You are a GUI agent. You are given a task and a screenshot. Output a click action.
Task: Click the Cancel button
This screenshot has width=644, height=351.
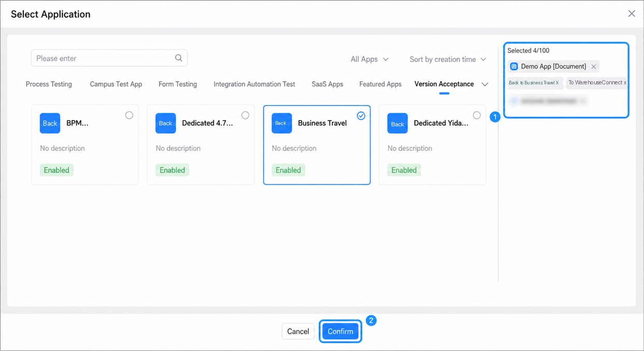298,331
